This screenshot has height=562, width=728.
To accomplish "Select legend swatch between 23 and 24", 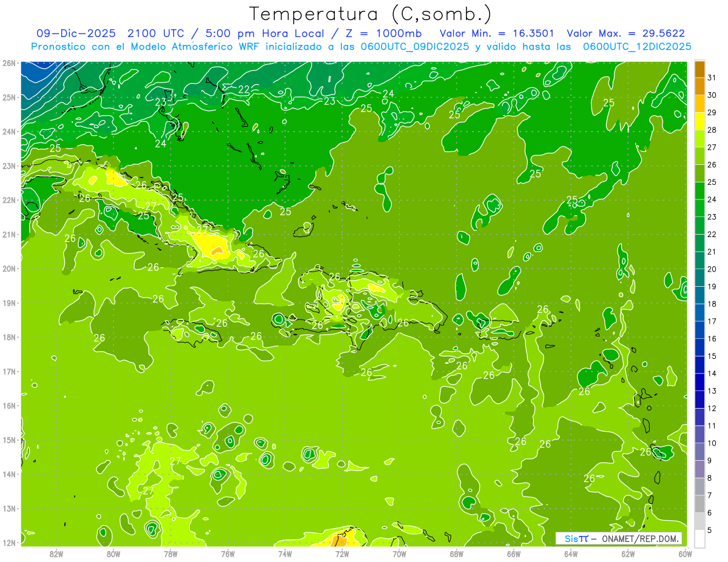I will 699,208.
